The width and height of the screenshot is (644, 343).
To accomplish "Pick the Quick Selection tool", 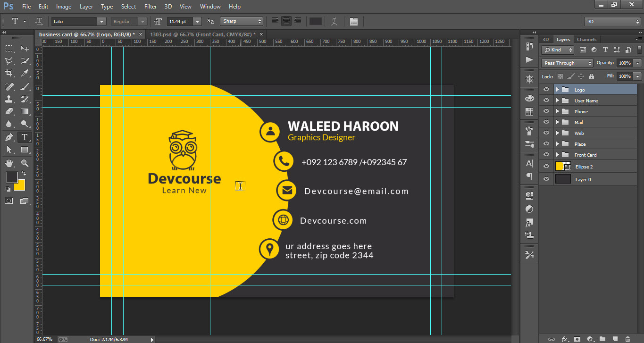I will [x=25, y=61].
